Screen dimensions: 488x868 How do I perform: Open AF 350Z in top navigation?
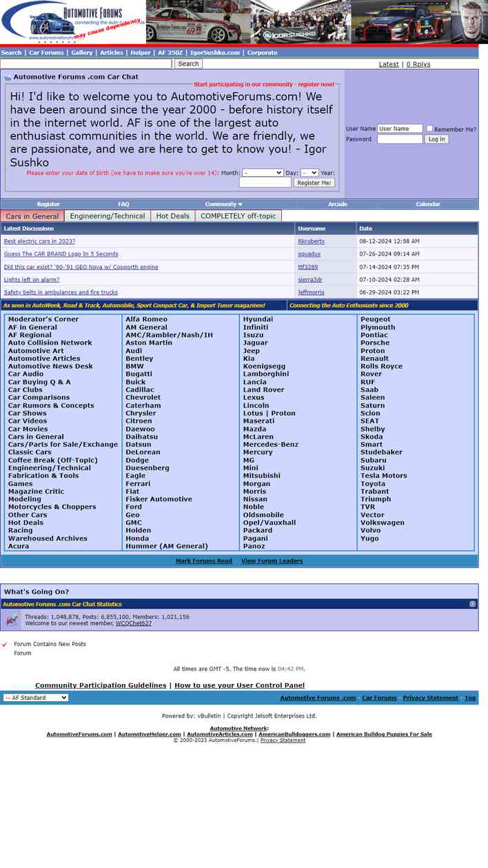pos(170,52)
